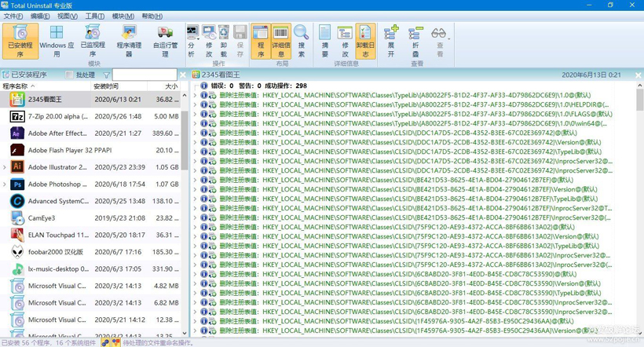This screenshot has width=644, height=347.
Task: Select the Microsoft Visual C++ entry sized 6.82 MB
Action: [90, 303]
